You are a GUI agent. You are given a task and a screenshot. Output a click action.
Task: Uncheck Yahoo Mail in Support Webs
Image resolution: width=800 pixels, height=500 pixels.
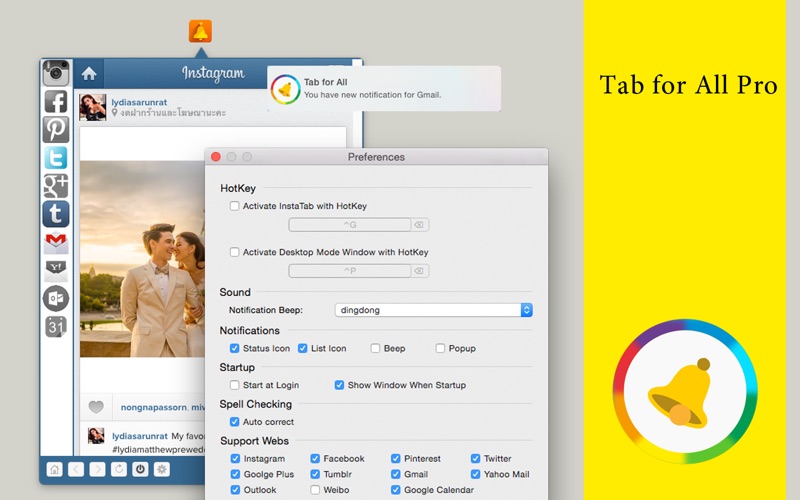tap(476, 474)
